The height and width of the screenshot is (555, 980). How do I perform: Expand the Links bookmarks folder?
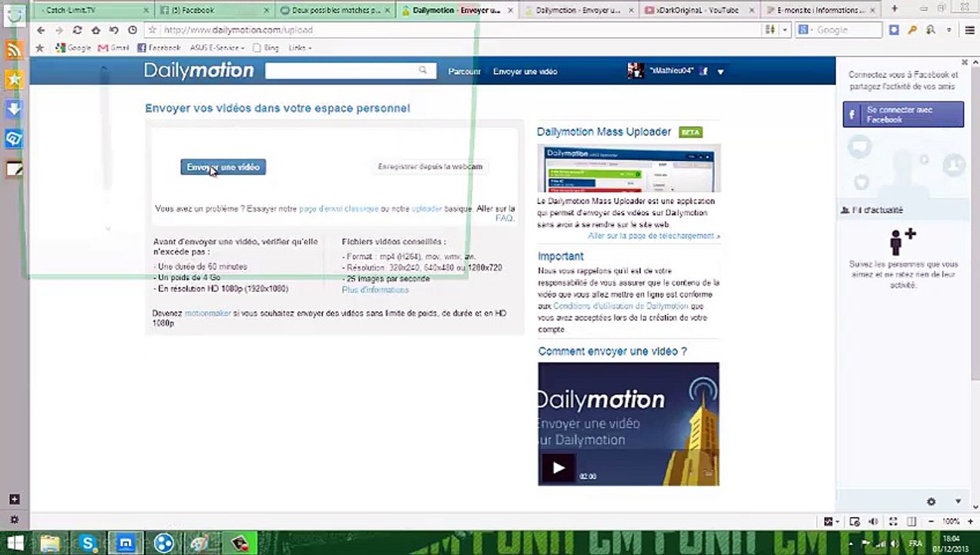click(300, 48)
